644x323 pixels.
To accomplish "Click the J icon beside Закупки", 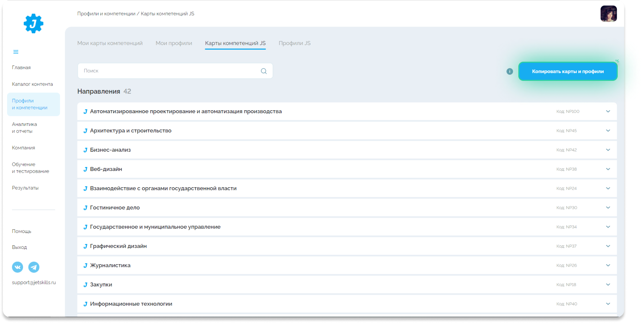I will click(85, 285).
